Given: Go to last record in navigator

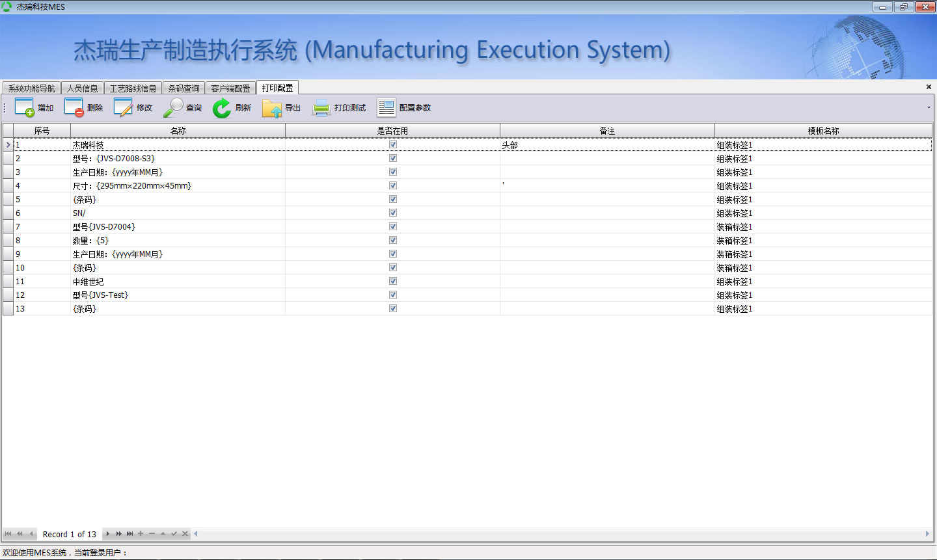Looking at the screenshot, I should (x=129, y=534).
